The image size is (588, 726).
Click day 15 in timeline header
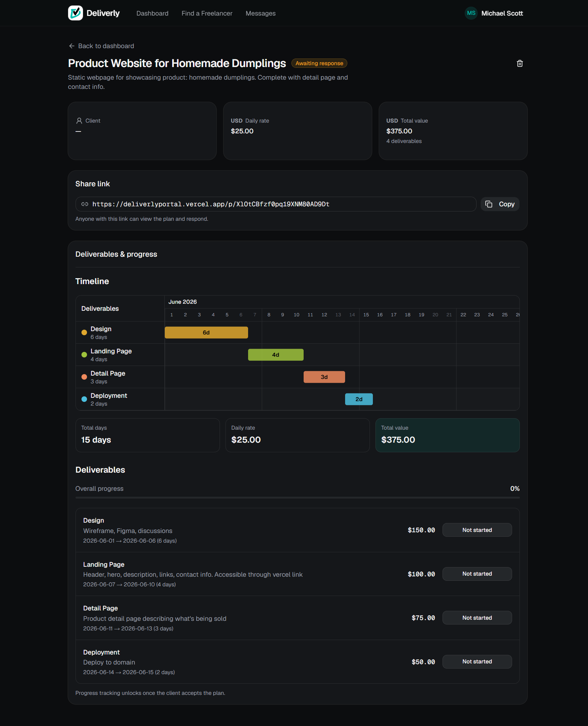[366, 315]
